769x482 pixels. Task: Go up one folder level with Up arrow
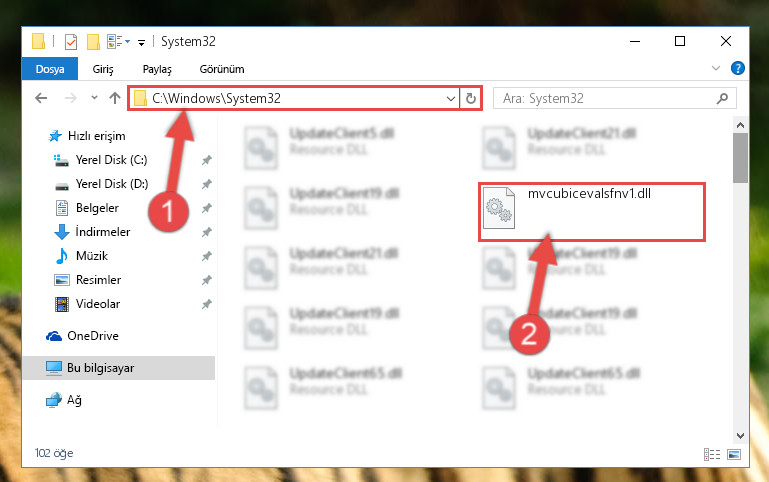point(115,98)
